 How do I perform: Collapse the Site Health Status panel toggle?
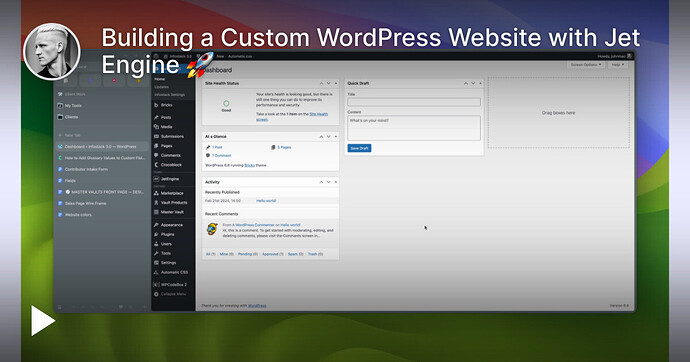point(336,83)
